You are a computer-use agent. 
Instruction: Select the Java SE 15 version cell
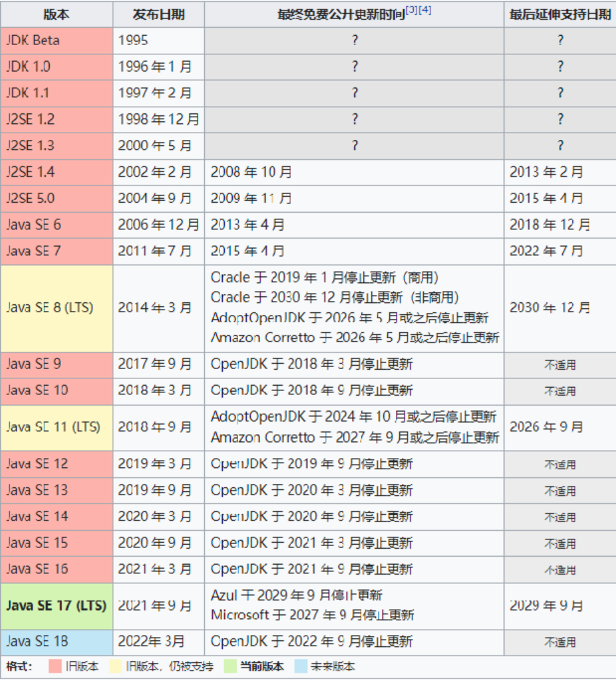coord(56,543)
